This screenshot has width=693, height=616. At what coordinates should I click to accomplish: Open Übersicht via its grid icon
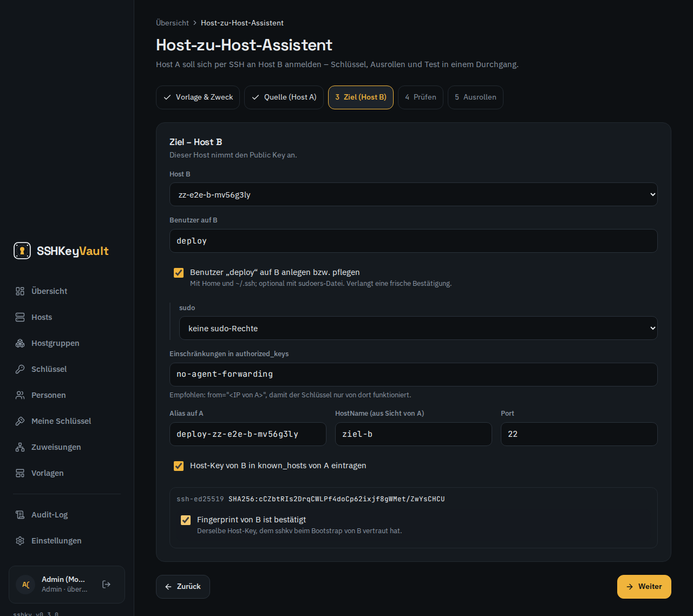point(20,291)
